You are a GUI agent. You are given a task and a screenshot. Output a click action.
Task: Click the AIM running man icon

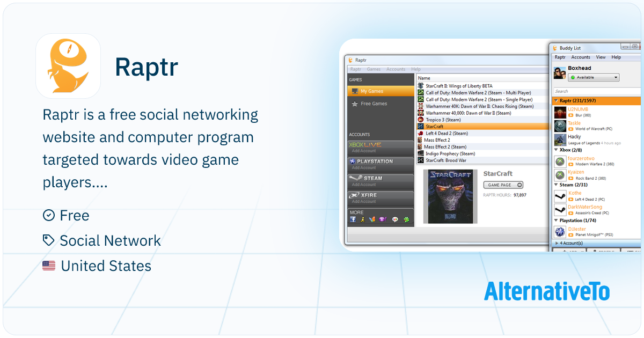pyautogui.click(x=363, y=219)
